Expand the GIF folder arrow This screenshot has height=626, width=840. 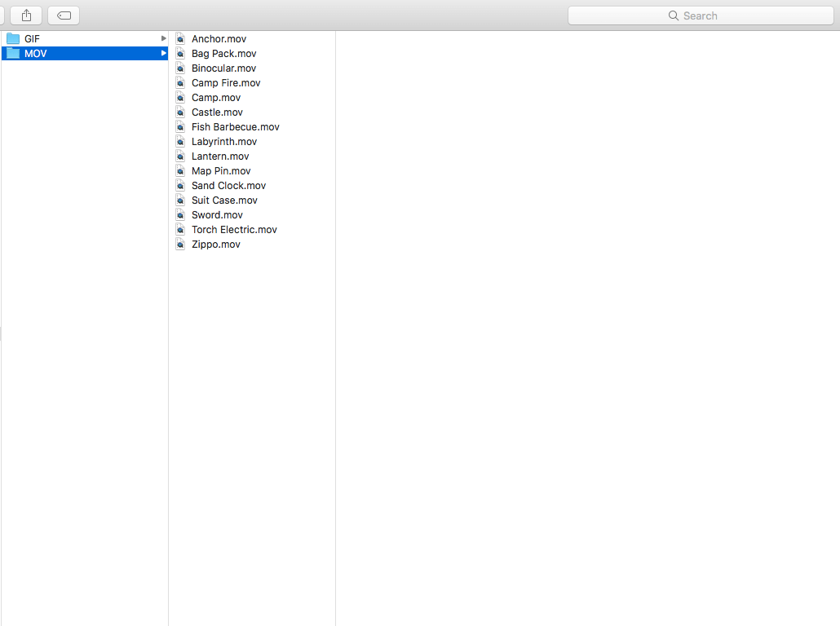point(163,38)
